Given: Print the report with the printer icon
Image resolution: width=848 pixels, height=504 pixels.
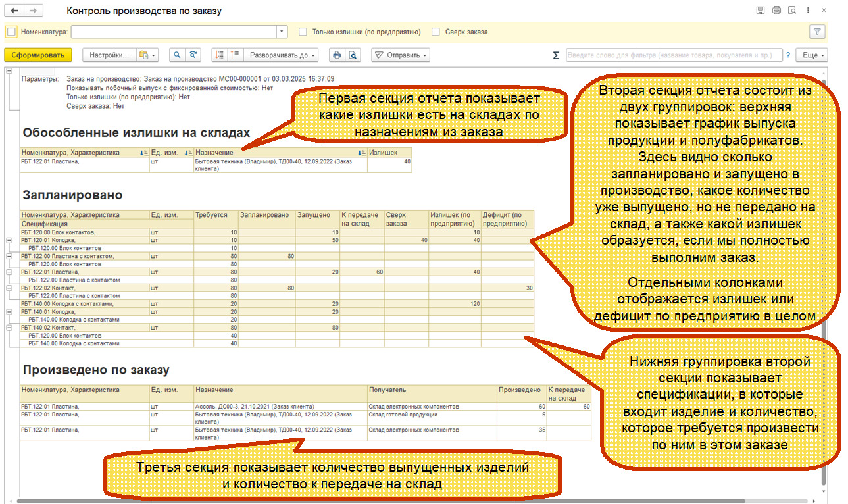Looking at the screenshot, I should point(337,55).
